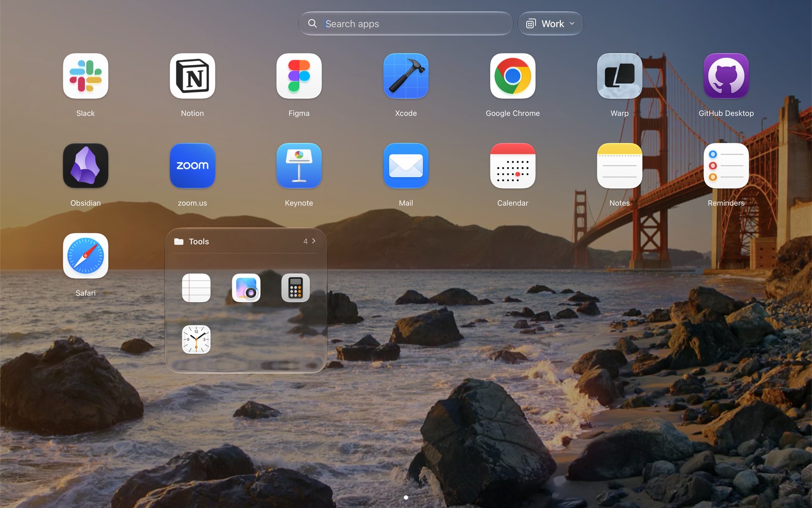
Task: Launch Calculator from Tools folder
Action: 296,288
